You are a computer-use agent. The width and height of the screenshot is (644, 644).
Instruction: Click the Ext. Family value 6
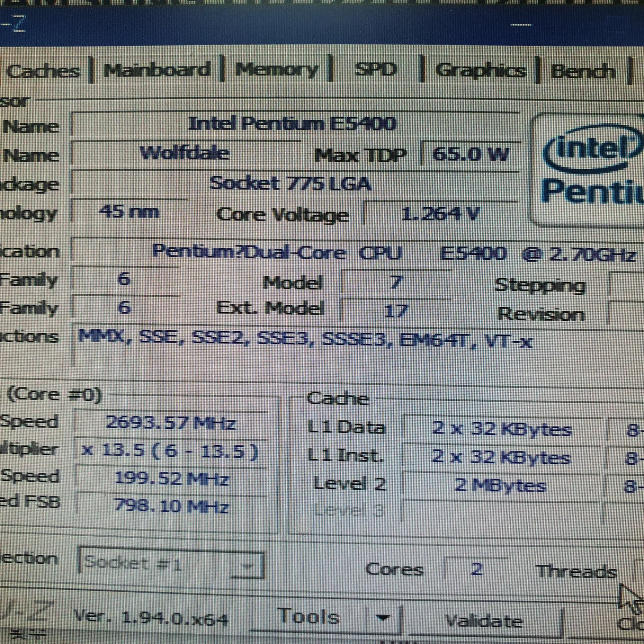[x=125, y=308]
